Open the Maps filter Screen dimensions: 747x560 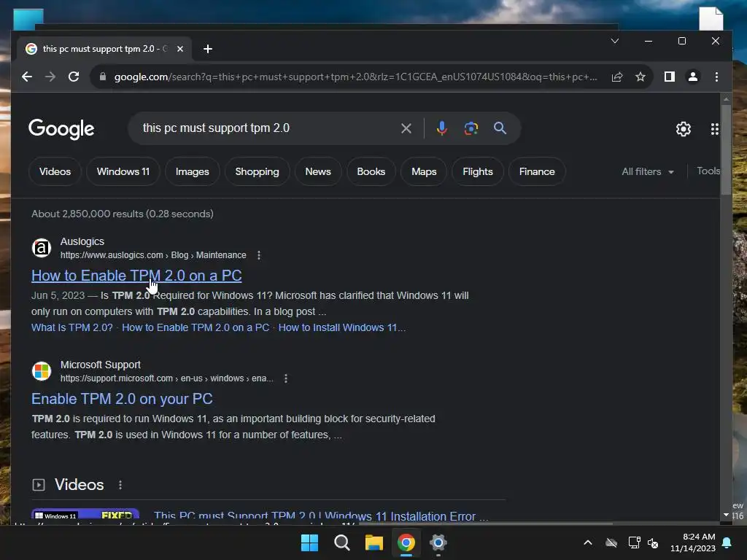(424, 171)
